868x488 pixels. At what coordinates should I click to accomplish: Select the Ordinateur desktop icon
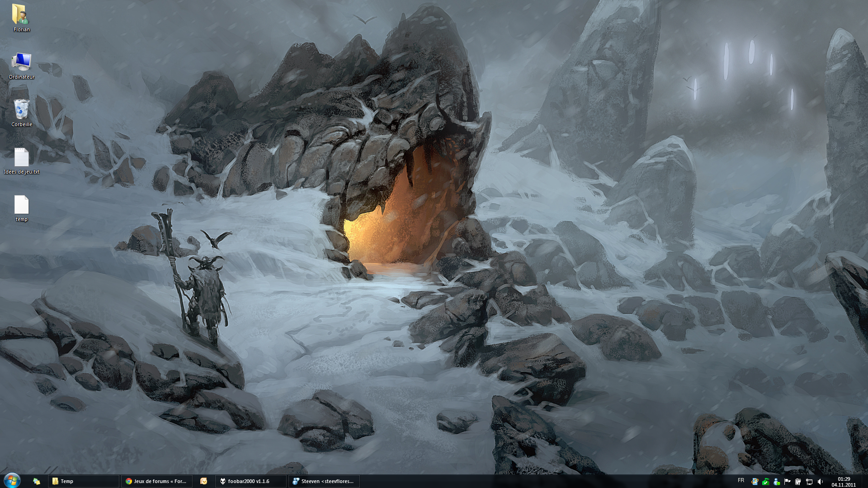click(21, 66)
